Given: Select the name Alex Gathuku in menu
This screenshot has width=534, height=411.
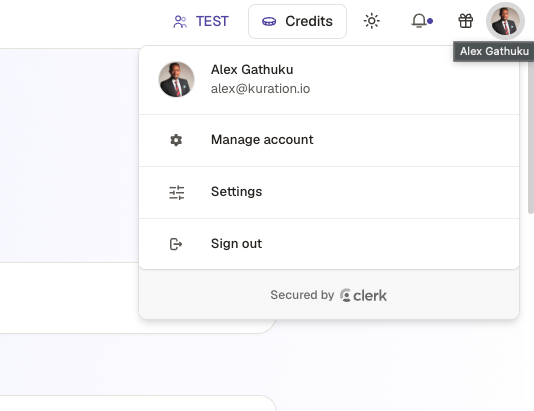Looking at the screenshot, I should 252,69.
